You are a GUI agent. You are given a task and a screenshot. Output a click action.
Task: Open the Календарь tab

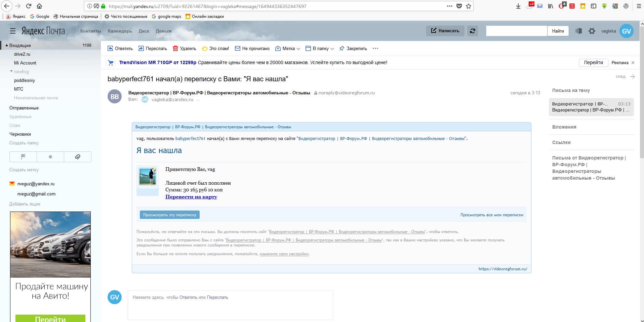pyautogui.click(x=120, y=31)
